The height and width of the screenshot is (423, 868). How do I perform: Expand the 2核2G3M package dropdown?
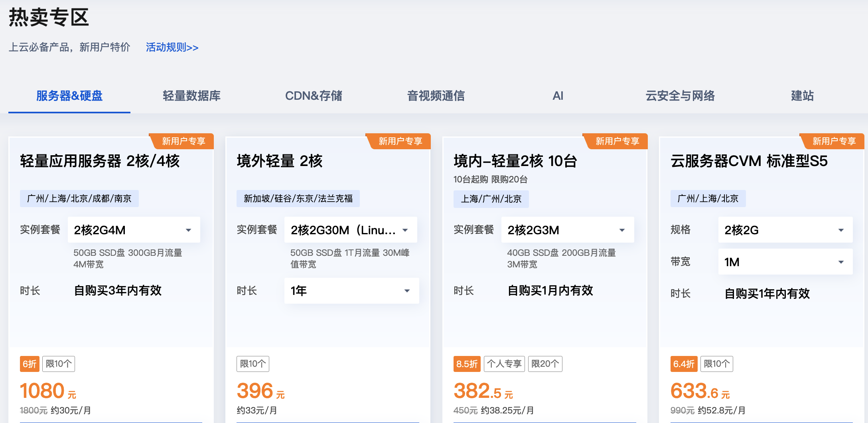566,229
